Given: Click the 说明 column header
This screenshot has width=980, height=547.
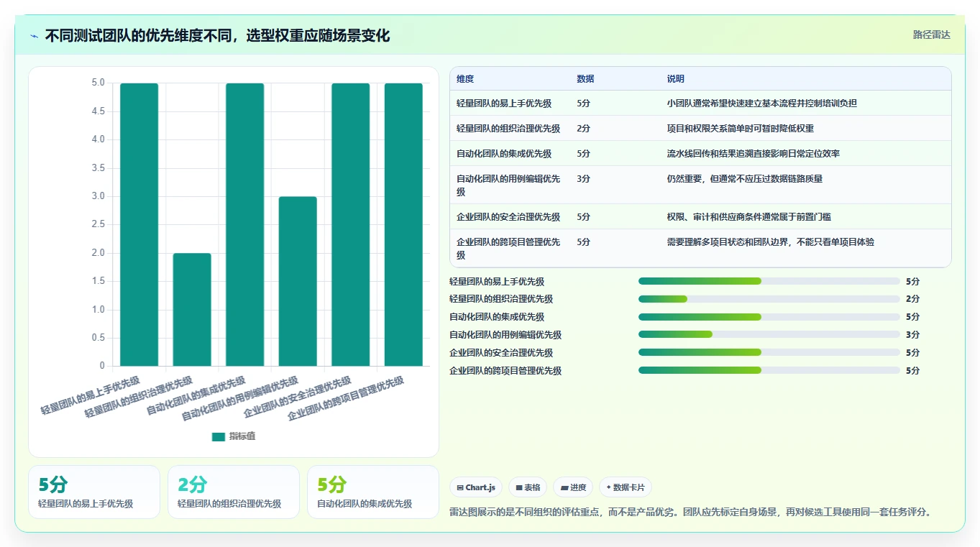Looking at the screenshot, I should (676, 79).
